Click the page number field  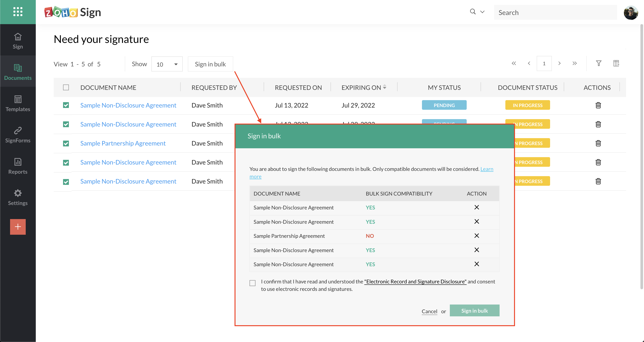(x=544, y=63)
